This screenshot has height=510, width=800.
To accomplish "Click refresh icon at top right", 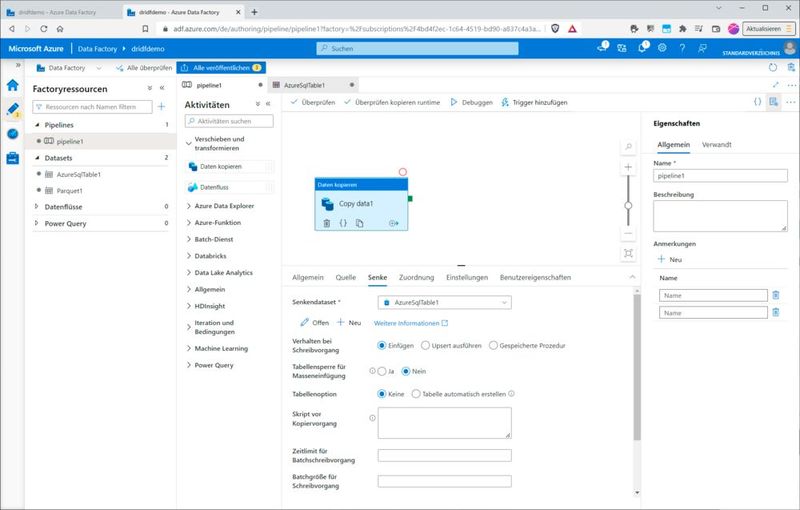I will [772, 67].
